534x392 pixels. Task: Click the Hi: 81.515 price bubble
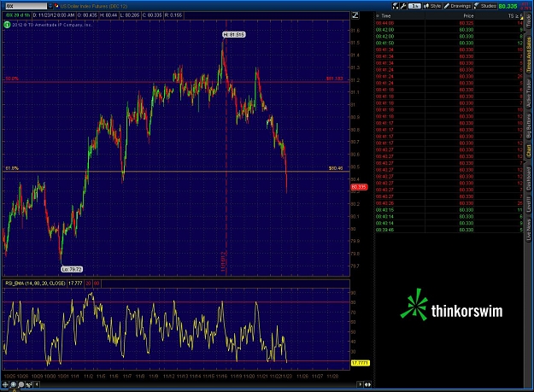point(233,34)
